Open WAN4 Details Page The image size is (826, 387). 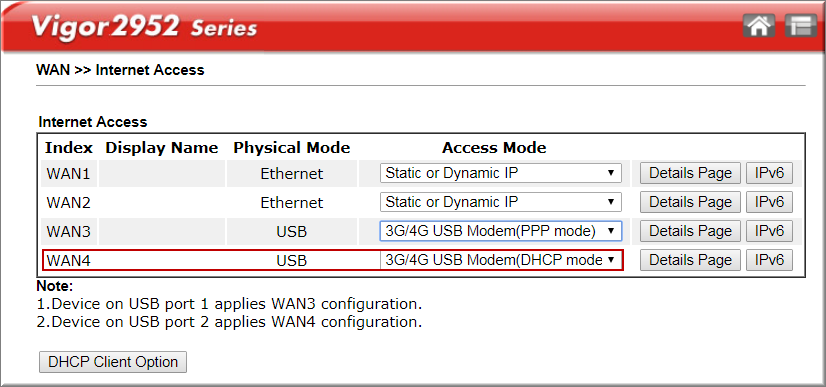[690, 260]
